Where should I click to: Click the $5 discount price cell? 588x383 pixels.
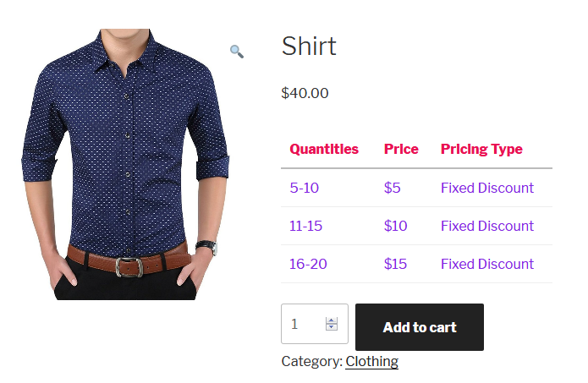[x=393, y=188]
